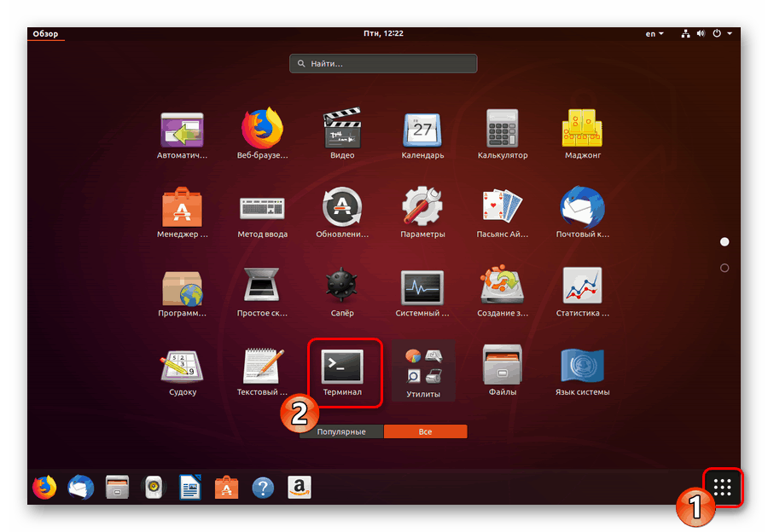768x532 pixels.
Task: Go to second app page indicator dot
Action: pos(724,269)
